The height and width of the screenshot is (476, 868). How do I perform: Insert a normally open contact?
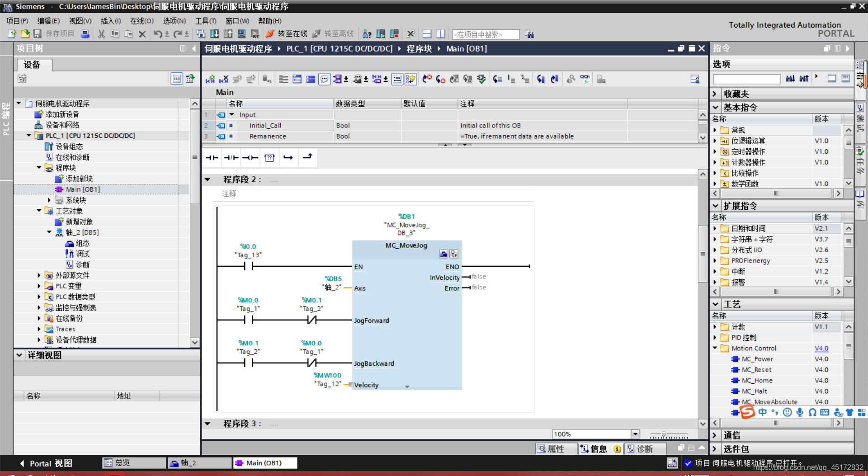click(212, 157)
